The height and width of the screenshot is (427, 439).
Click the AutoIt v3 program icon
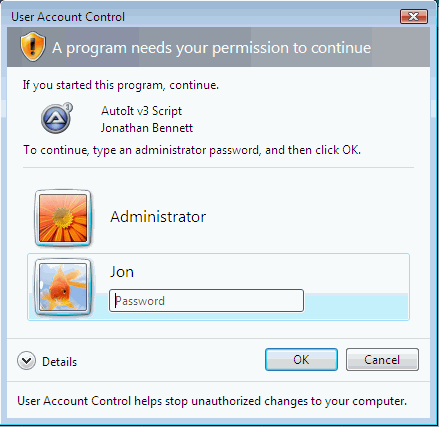coord(57,118)
